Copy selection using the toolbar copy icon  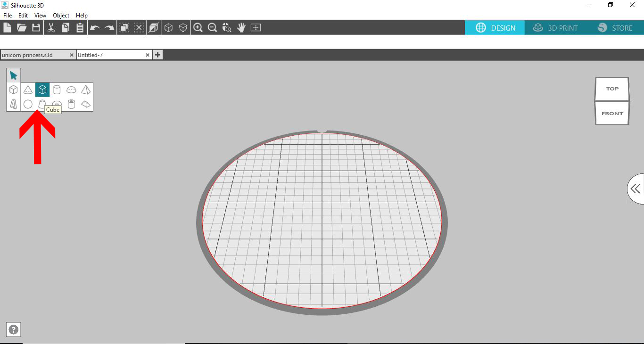click(65, 28)
